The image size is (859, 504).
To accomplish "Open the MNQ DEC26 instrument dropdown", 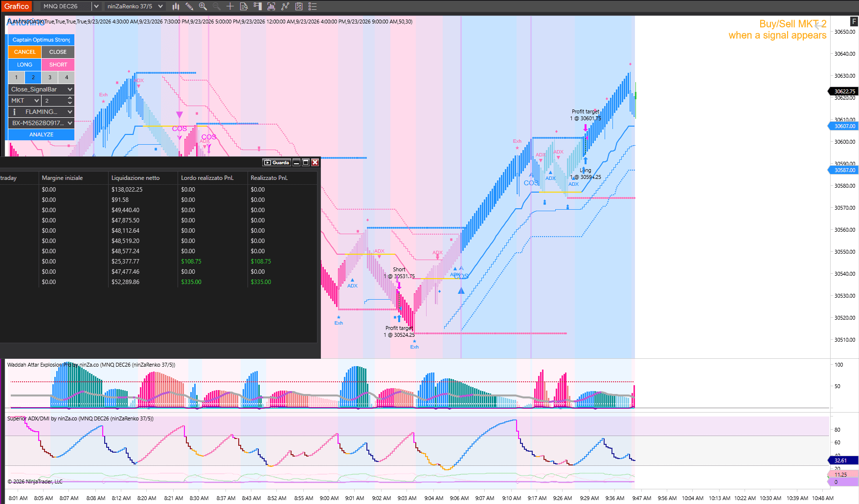I will tap(96, 6).
